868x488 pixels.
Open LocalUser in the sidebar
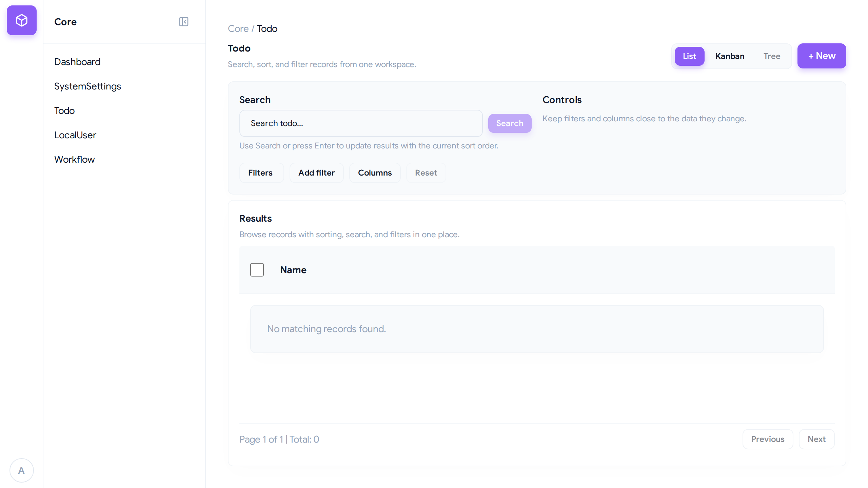coord(75,135)
